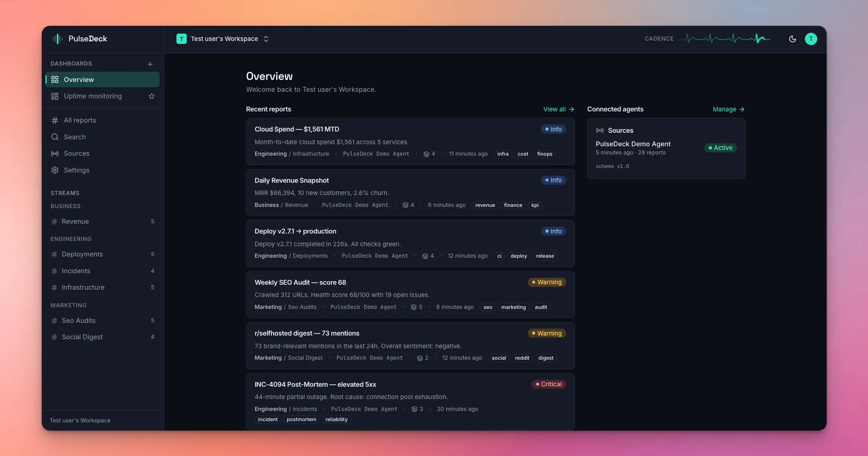Click the marketing tag
This screenshot has height=456, width=868.
pos(513,307)
